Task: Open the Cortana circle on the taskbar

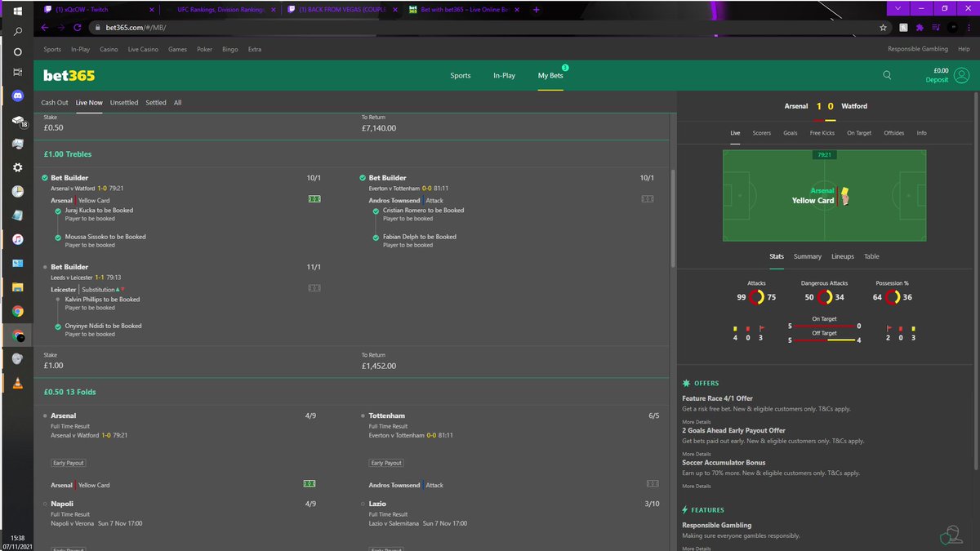Action: click(x=18, y=51)
